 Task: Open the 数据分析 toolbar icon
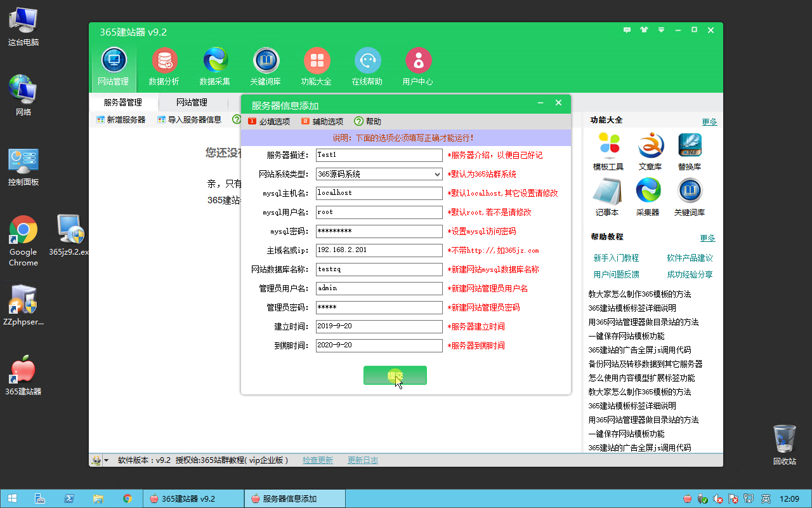point(164,67)
